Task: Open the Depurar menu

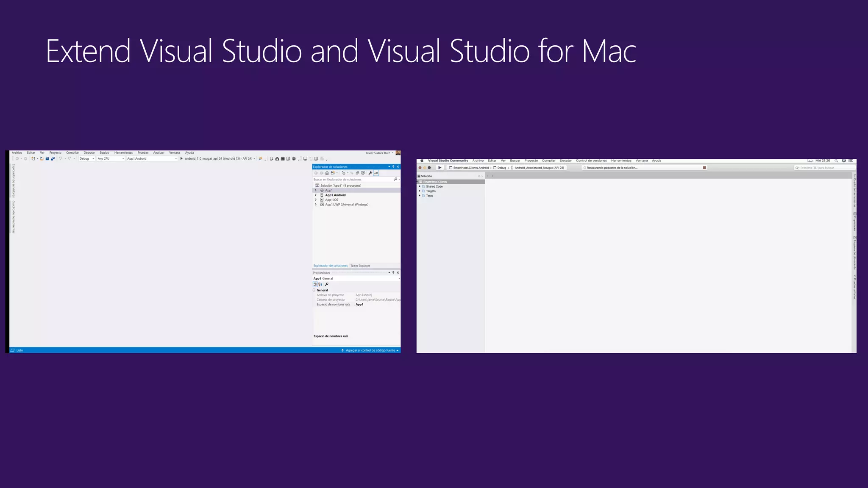Action: pyautogui.click(x=89, y=153)
